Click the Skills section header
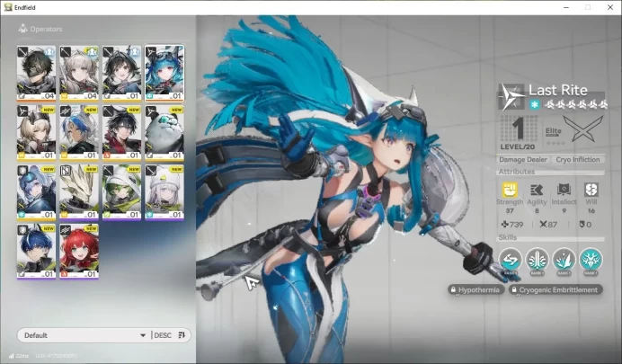 pyautogui.click(x=507, y=237)
